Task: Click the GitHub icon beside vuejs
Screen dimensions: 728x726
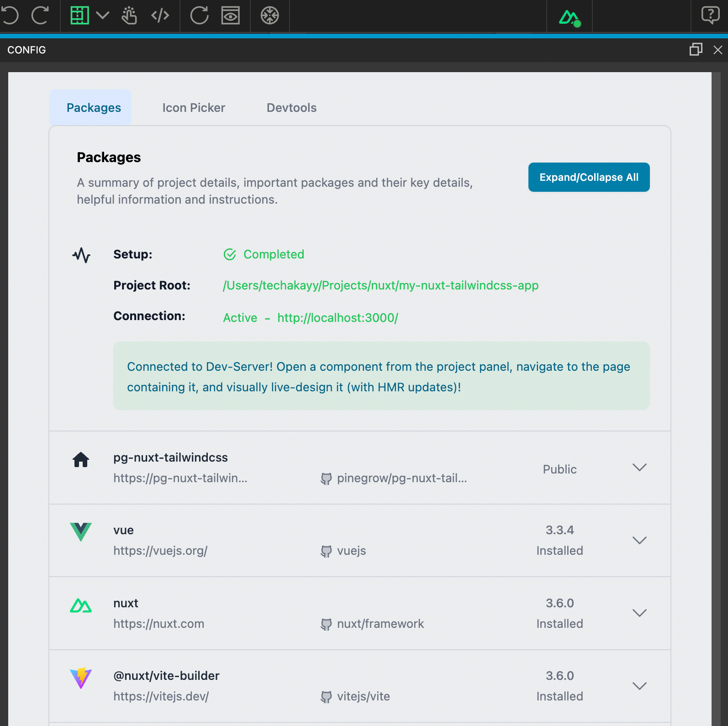Action: [326, 552]
